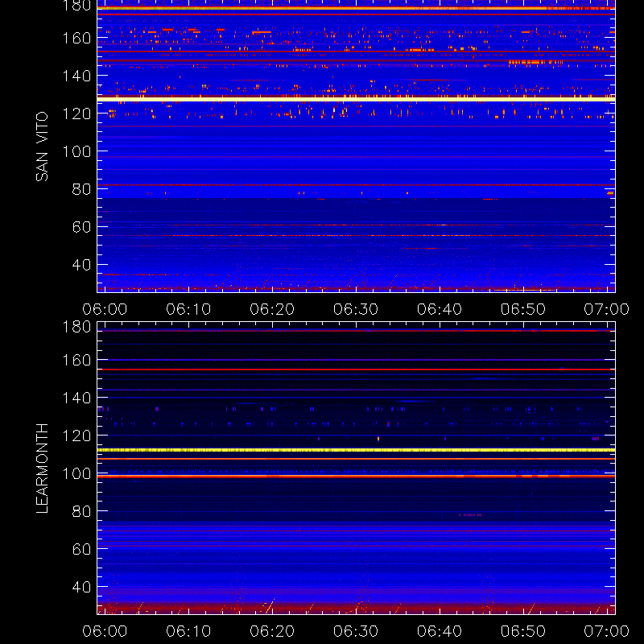Select the 140 tick label on San Vito plot

76,76
